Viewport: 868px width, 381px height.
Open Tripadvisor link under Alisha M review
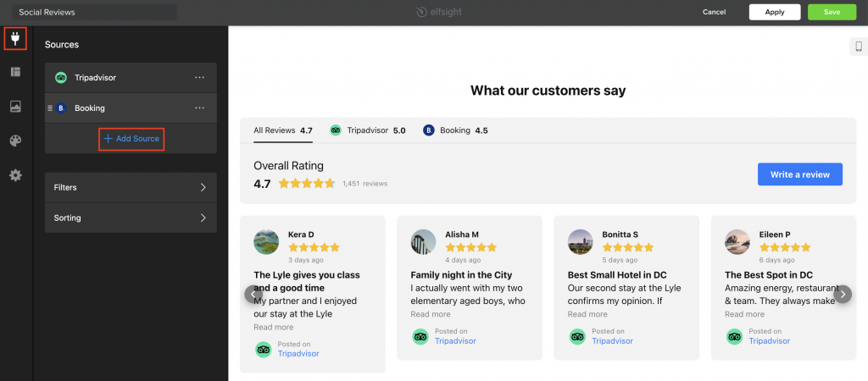(455, 340)
